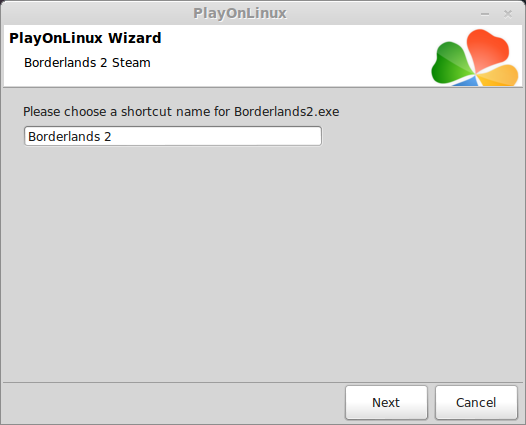The width and height of the screenshot is (526, 425).
Task: Click the blue petal of the logo
Action: click(x=467, y=81)
